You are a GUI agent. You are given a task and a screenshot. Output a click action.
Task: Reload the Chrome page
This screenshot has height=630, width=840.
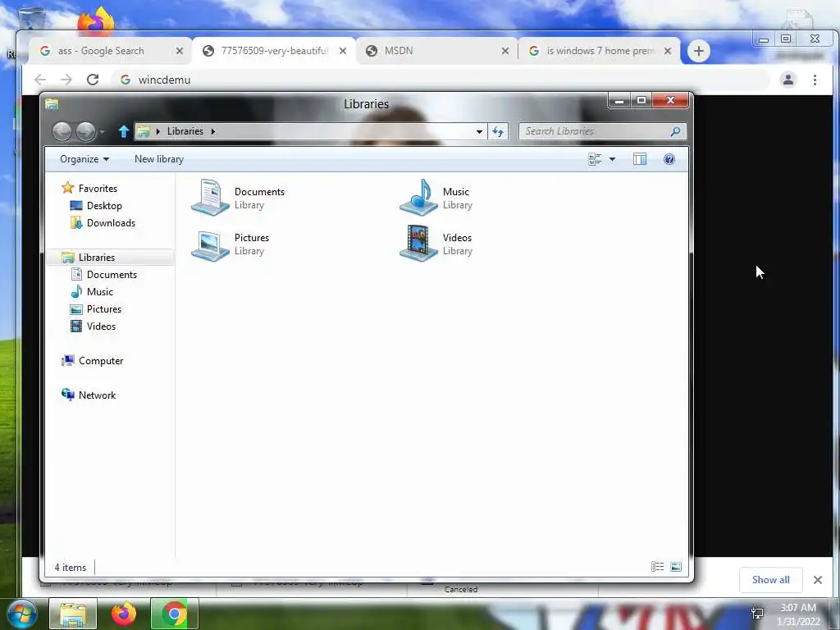93,80
